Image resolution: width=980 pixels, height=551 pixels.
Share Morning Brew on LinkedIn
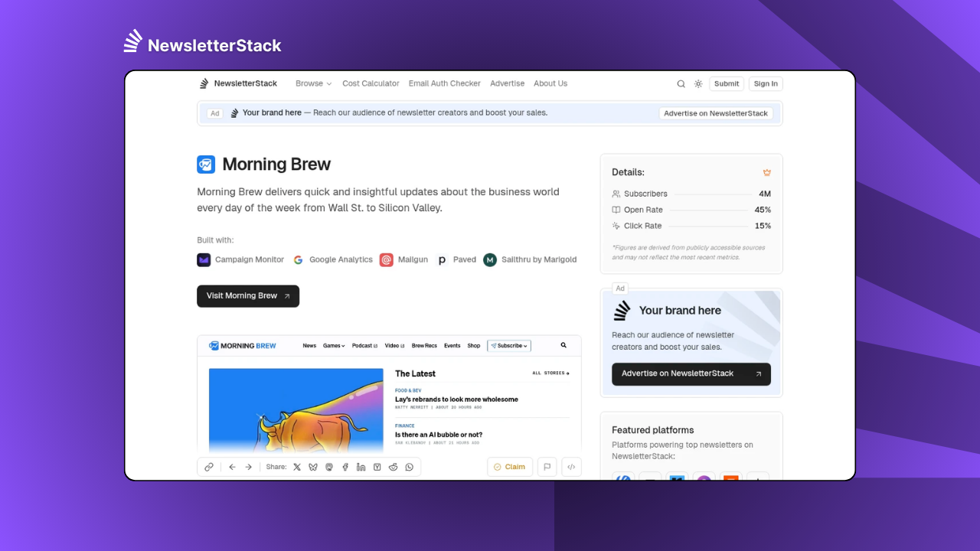click(361, 467)
